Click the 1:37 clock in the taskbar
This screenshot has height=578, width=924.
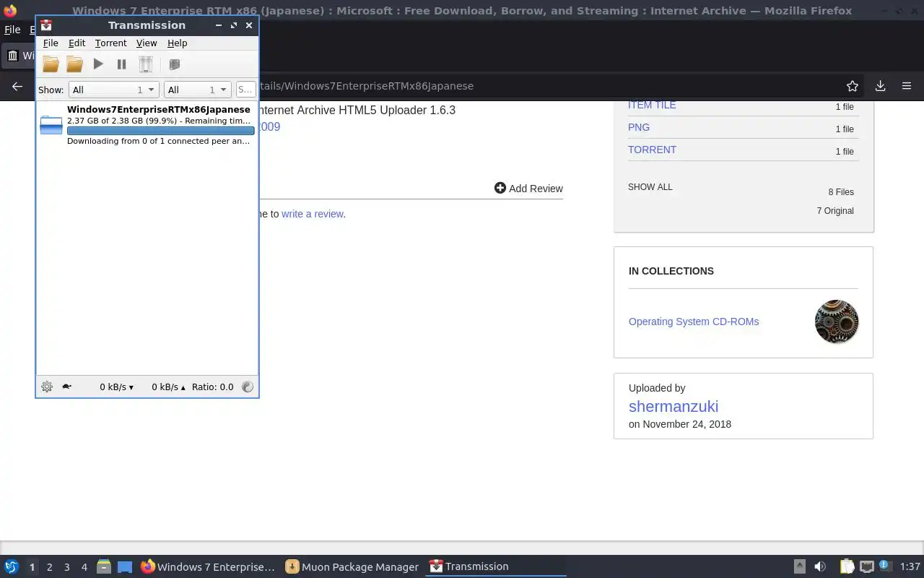[910, 567]
